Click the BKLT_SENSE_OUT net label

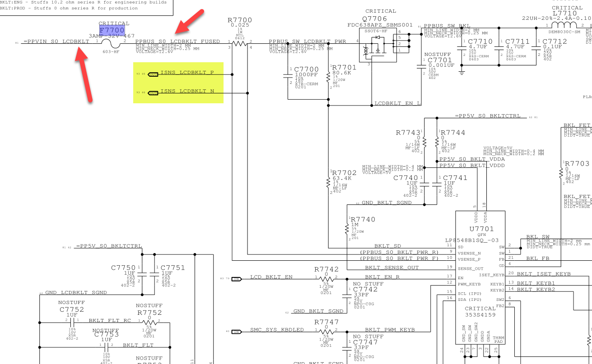(392, 267)
